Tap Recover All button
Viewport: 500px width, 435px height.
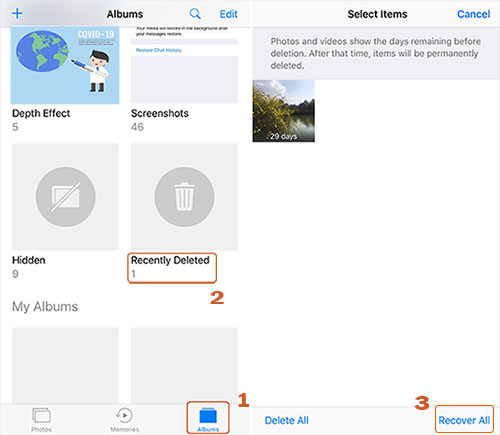coord(464,420)
